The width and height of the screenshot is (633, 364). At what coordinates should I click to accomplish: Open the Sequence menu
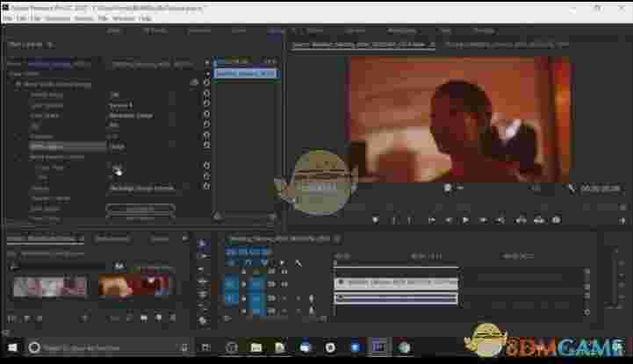pos(57,18)
